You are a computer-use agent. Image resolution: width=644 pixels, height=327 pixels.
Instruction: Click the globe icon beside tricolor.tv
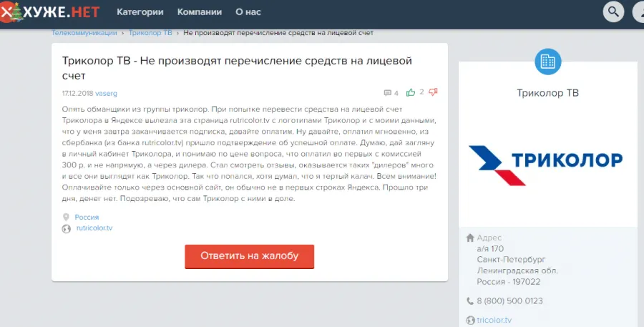[471, 320]
